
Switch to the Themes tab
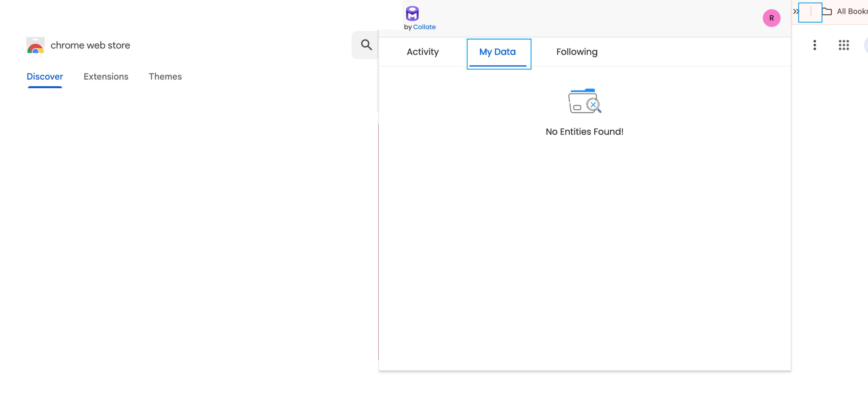click(x=165, y=77)
